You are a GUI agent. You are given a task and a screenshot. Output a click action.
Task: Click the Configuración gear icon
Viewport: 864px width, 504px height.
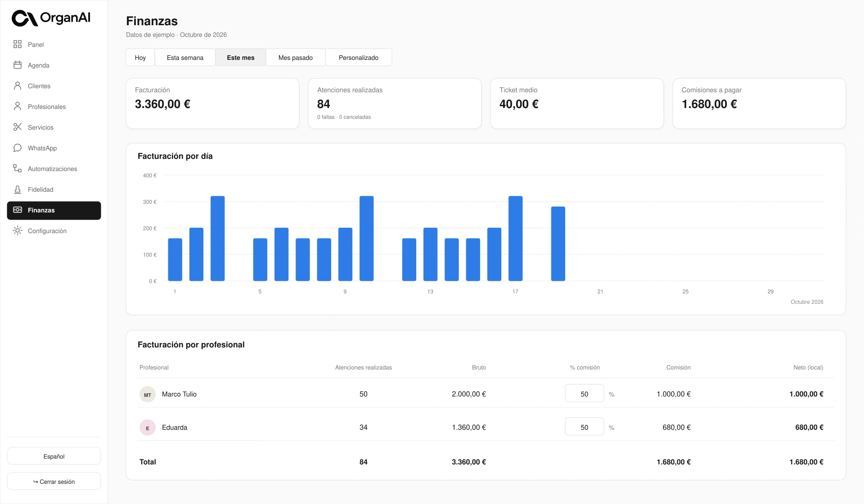click(x=18, y=230)
